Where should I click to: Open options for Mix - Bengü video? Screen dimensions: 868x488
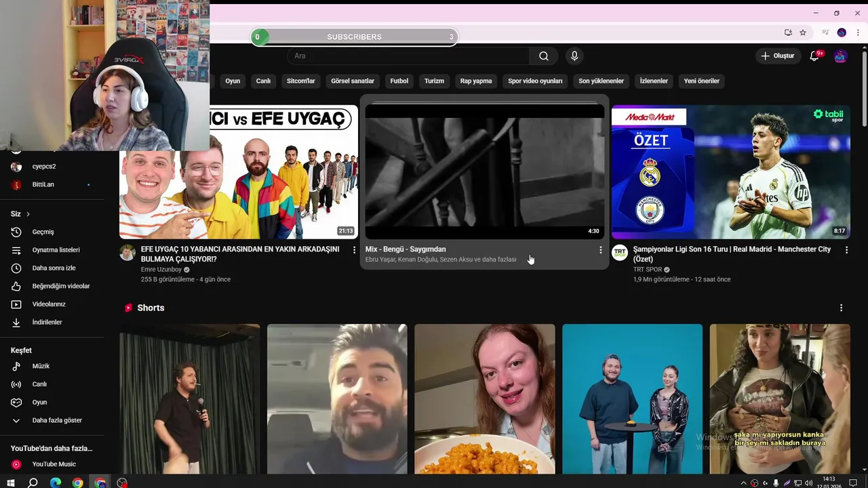click(600, 250)
